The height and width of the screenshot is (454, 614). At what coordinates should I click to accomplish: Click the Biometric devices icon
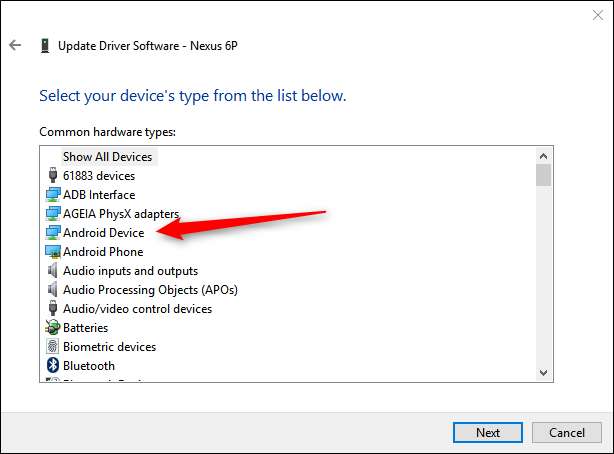click(x=53, y=347)
